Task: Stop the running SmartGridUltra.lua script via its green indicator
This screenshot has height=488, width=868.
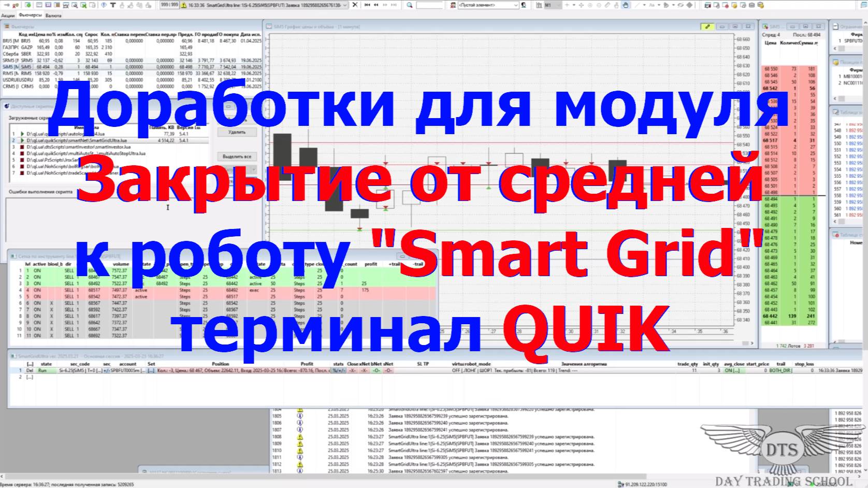Action: point(23,140)
